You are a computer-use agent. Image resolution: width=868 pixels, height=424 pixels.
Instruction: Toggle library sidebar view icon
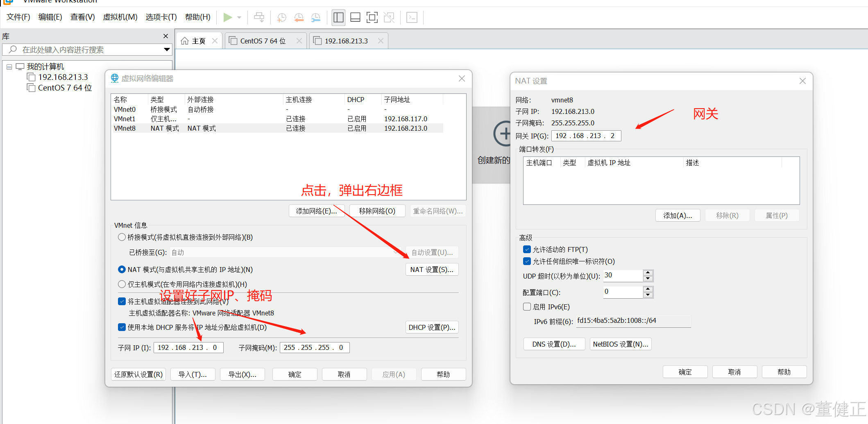click(x=338, y=17)
